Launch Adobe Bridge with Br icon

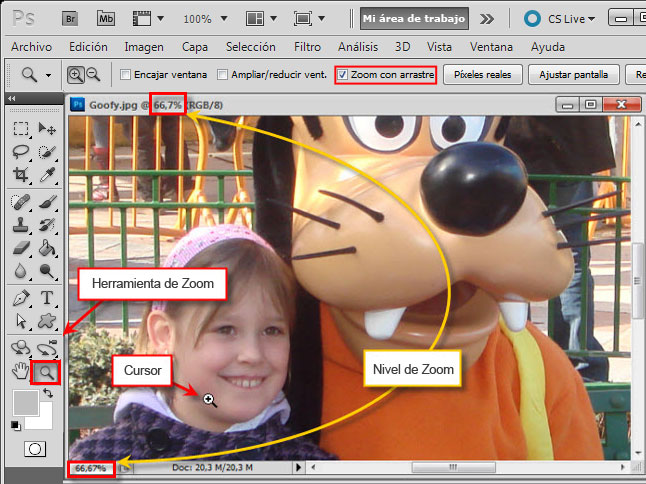70,19
